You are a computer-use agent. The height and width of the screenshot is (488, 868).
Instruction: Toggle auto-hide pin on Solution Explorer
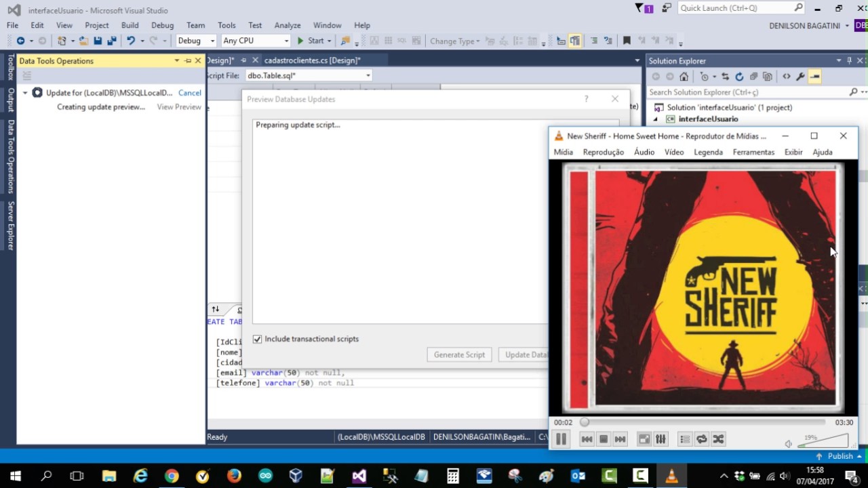pyautogui.click(x=849, y=61)
